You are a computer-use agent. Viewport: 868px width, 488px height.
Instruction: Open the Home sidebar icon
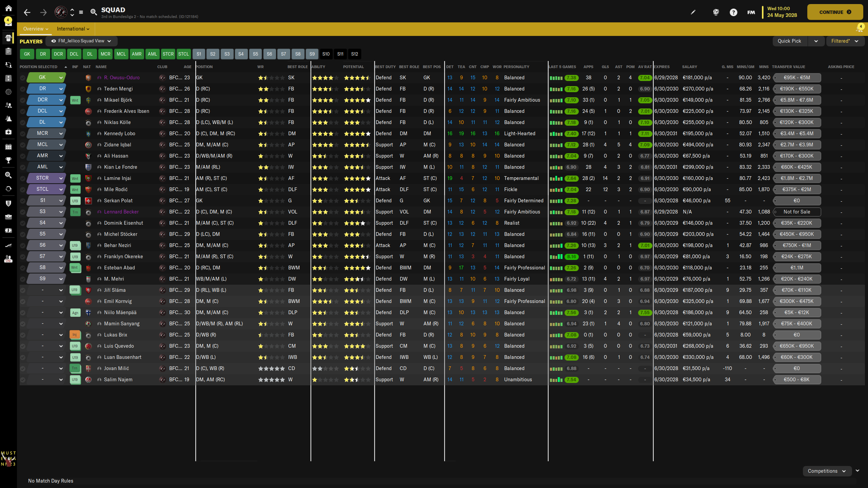[x=8, y=8]
